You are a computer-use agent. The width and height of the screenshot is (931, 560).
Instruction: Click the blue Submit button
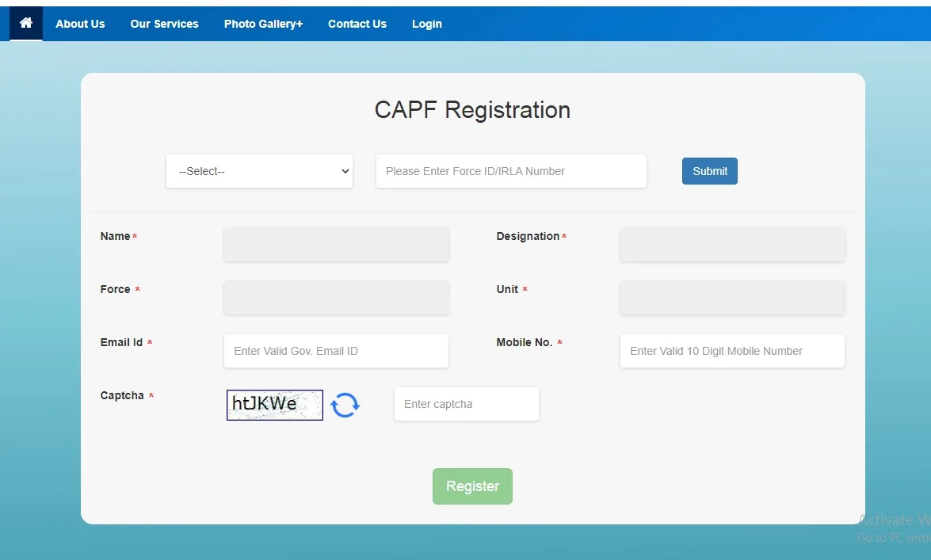709,171
